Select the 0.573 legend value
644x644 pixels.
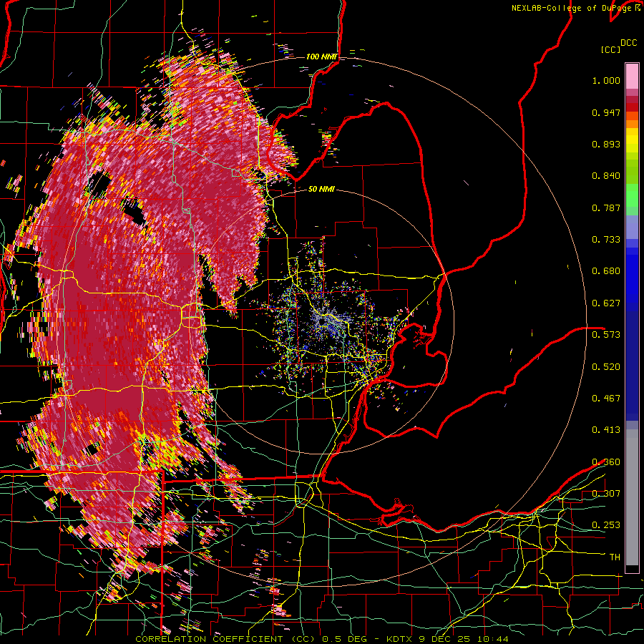coord(606,335)
